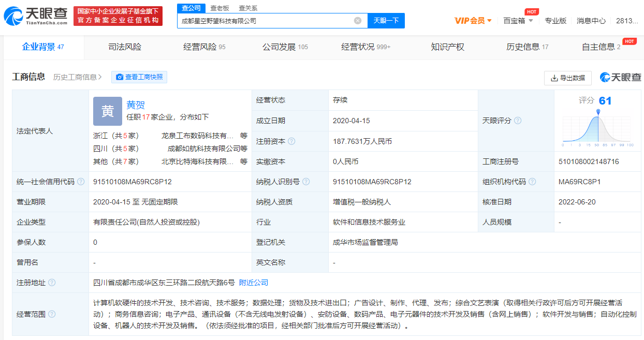
Task: Open the VIP会员 dropdown menu
Action: pos(473,21)
